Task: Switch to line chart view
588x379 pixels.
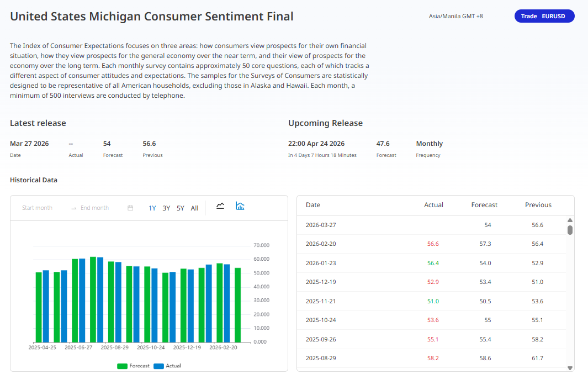Action: pos(220,206)
